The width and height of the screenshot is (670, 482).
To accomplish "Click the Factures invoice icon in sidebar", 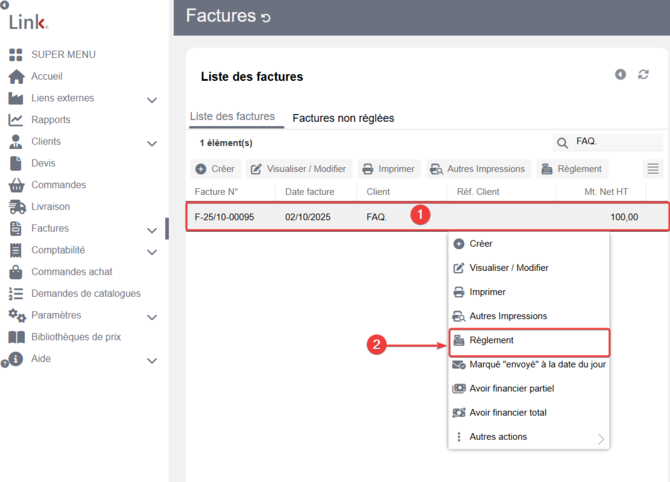I will point(16,229).
